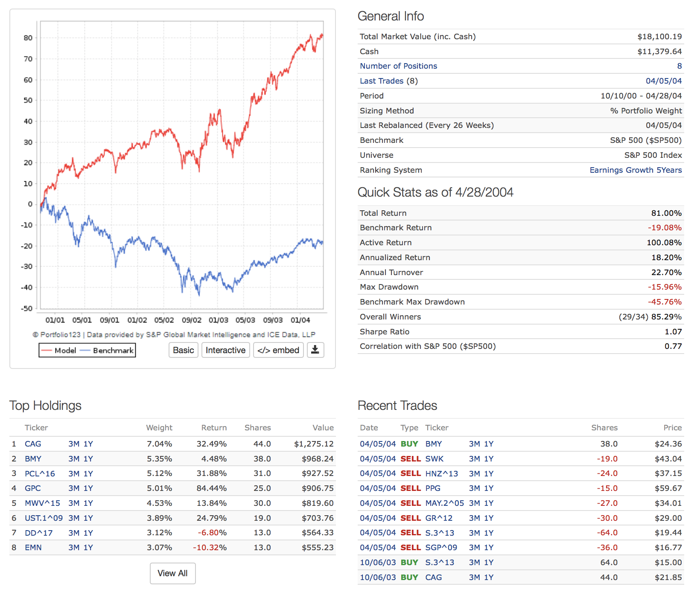Open the Last Trades link

click(381, 81)
